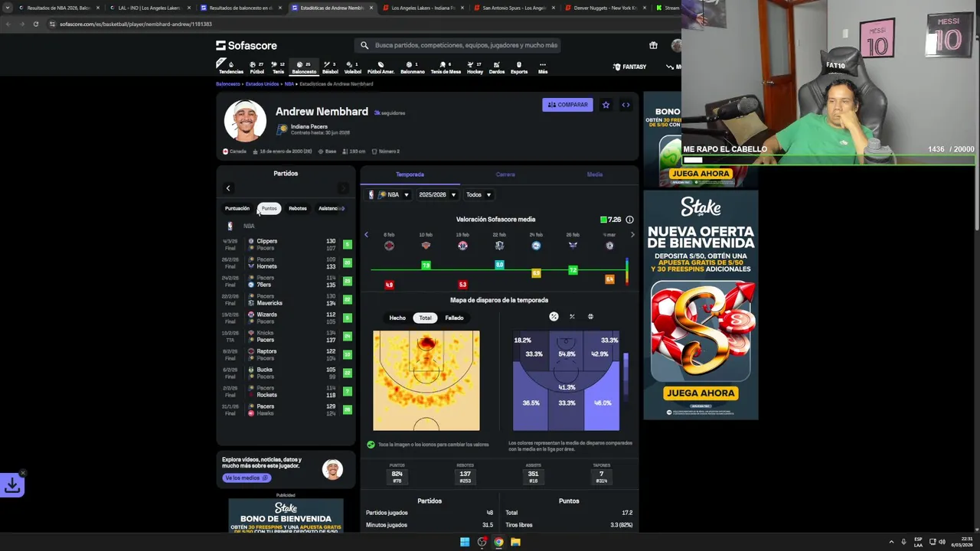980x551 pixels.
Task: Click the blue download icon at lower left
Action: (x=12, y=484)
